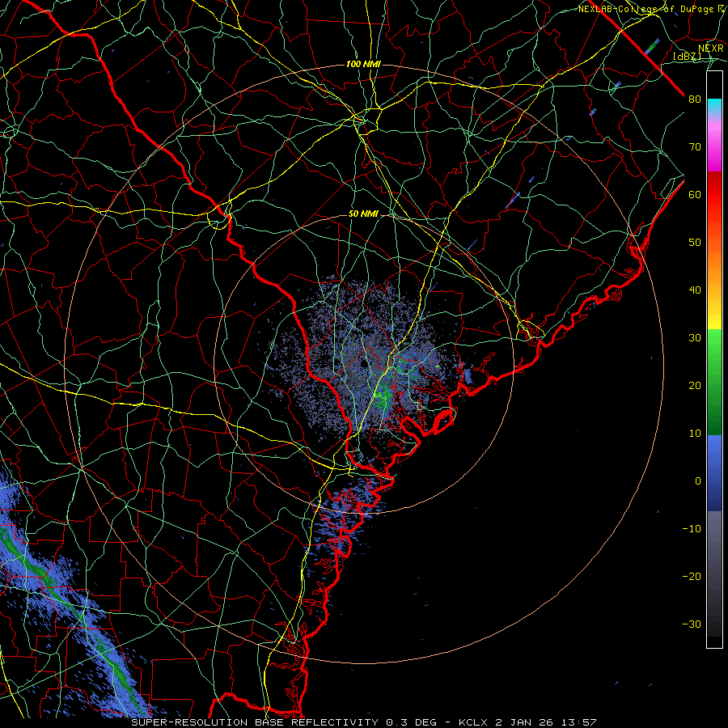This screenshot has height=728, width=728.
Task: Click the blue 0 dBZ band on color bar
Action: coord(714,481)
